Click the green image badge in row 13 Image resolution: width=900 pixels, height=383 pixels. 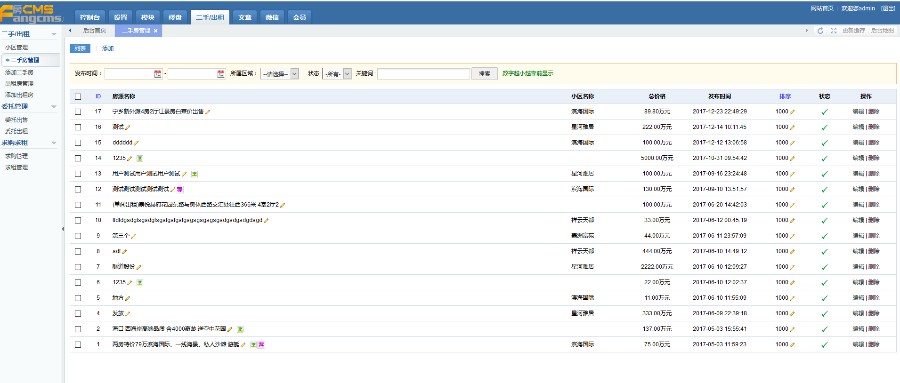tap(195, 173)
